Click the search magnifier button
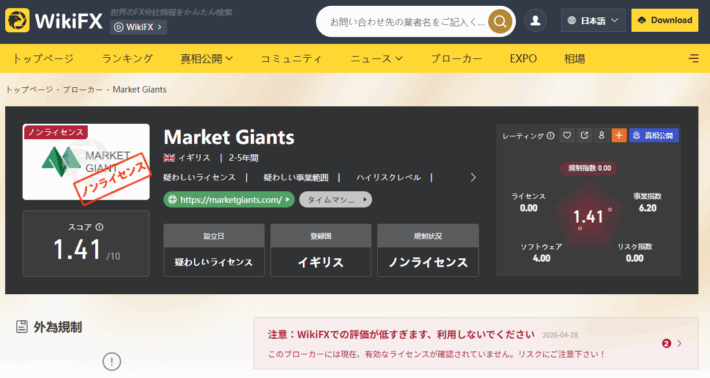This screenshot has height=378, width=710. coord(500,21)
